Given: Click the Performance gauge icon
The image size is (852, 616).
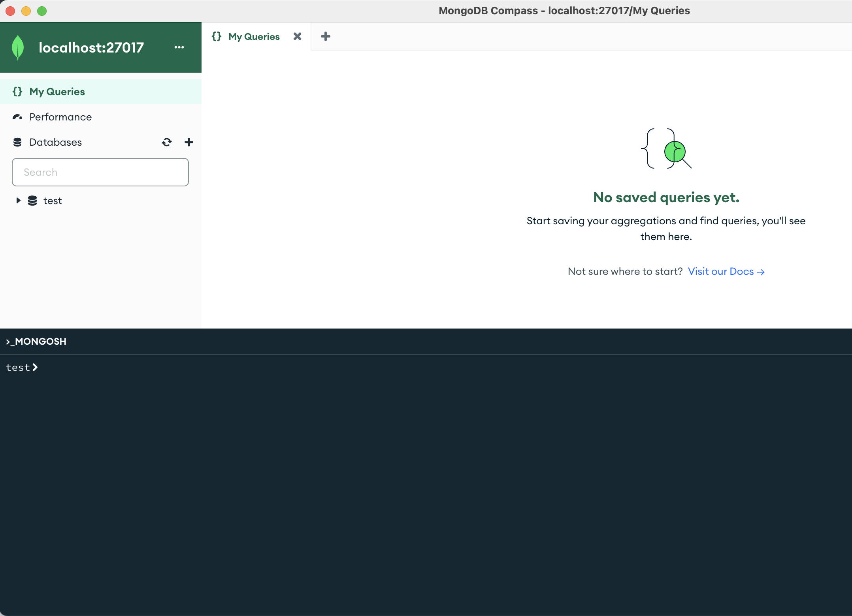Looking at the screenshot, I should (17, 117).
